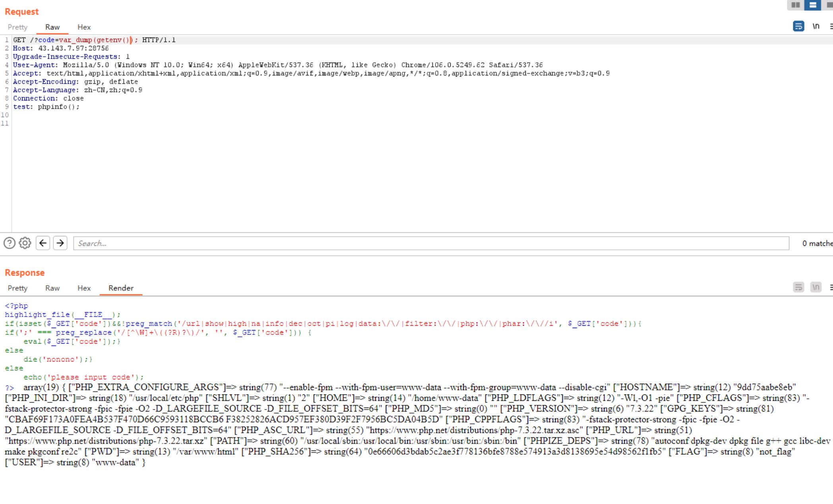Switch to side-by-side layout view

click(x=795, y=5)
